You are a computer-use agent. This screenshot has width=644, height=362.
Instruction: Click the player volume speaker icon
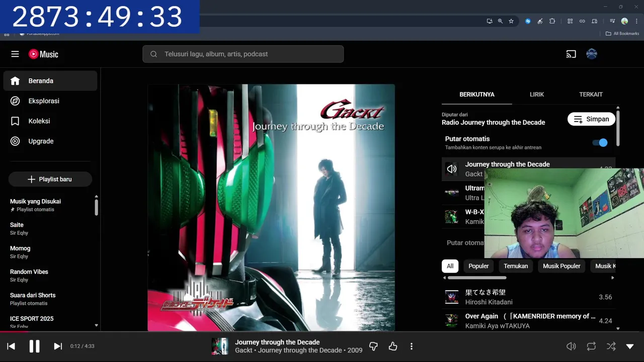pyautogui.click(x=571, y=346)
